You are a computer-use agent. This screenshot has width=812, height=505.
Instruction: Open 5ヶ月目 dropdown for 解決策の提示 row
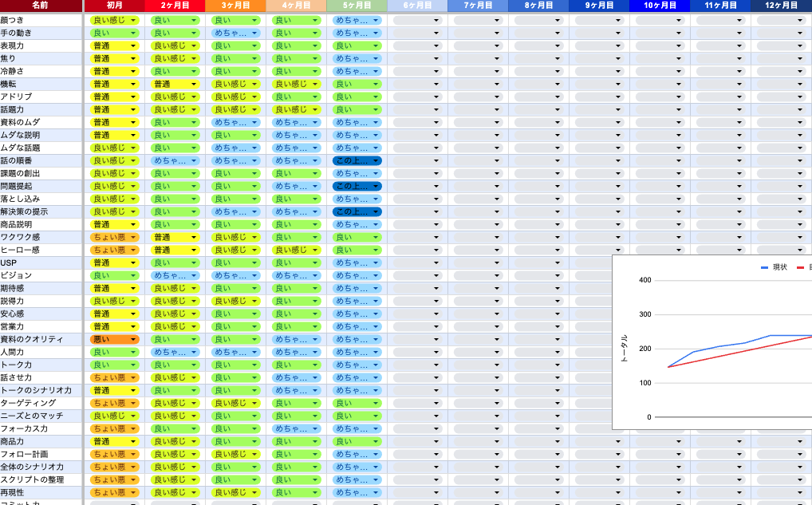tap(376, 211)
